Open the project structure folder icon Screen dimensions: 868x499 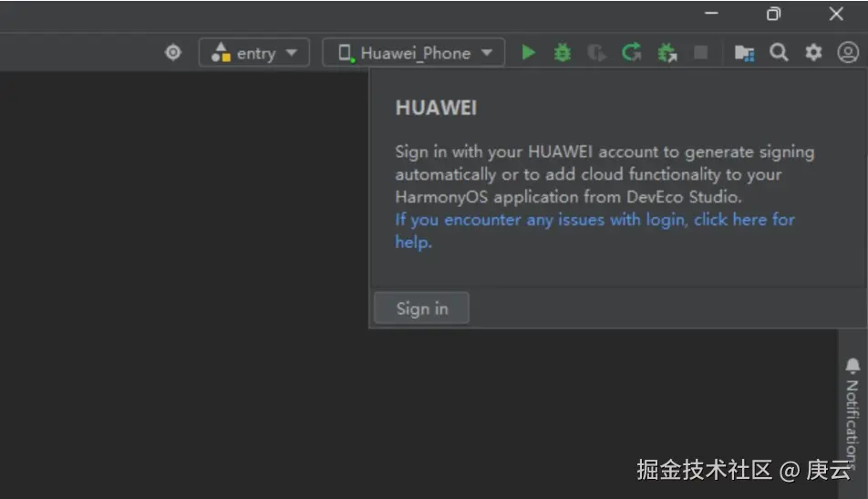744,53
